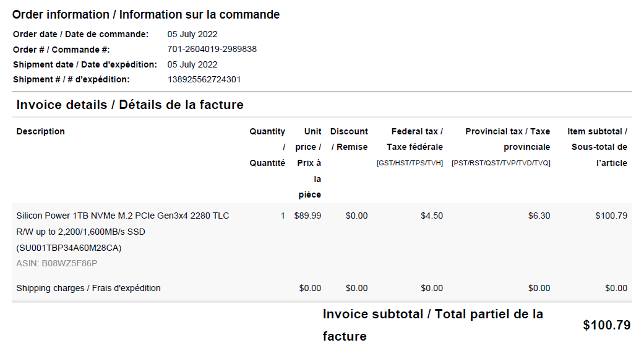Viewport: 644px width, 353px height.
Task: Click the Order information heading
Action: tap(146, 14)
